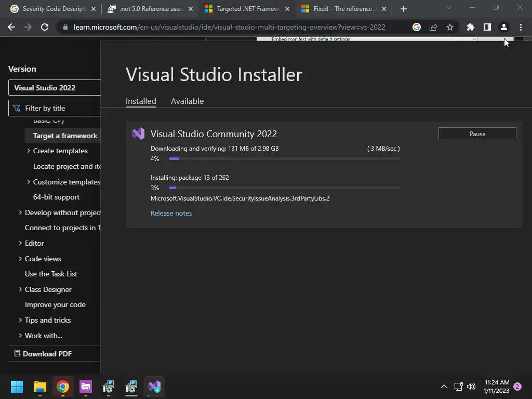Open the notification badge showing 2

click(517, 387)
